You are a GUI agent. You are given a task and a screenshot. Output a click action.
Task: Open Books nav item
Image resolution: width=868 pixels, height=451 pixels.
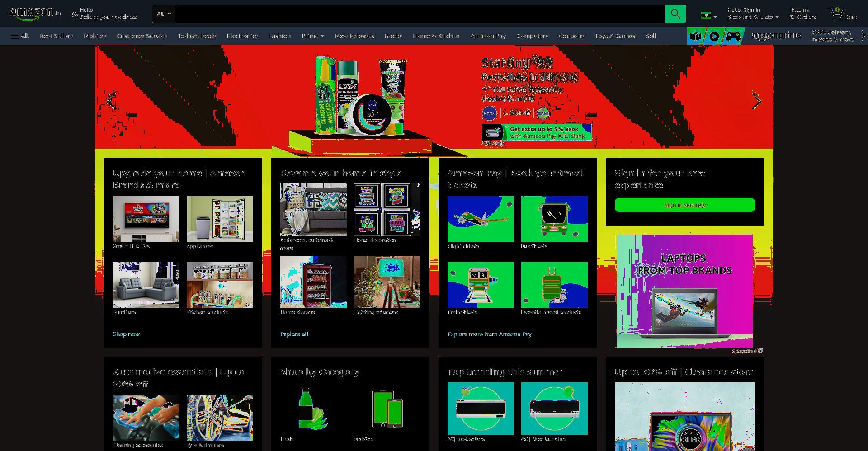coord(393,36)
